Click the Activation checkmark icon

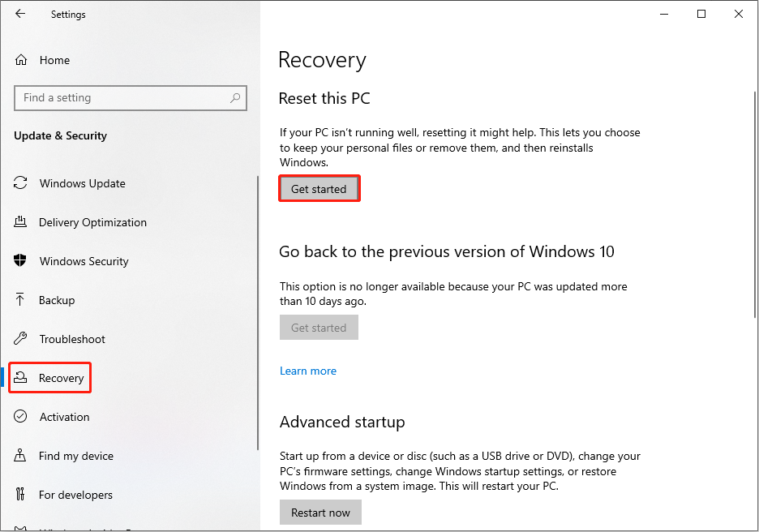pos(21,417)
